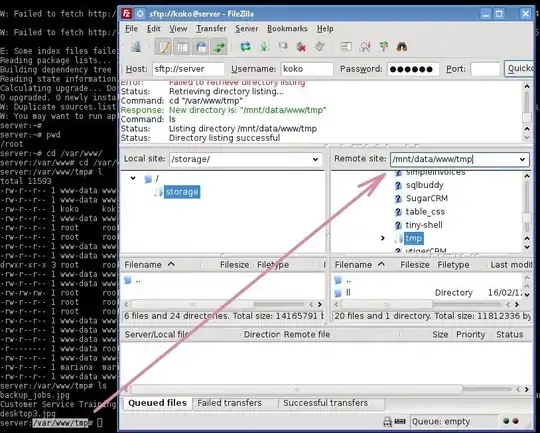Screen dimensions: 540x433
Task: Click the remote tree scroll-down arrow
Action: (x=527, y=247)
